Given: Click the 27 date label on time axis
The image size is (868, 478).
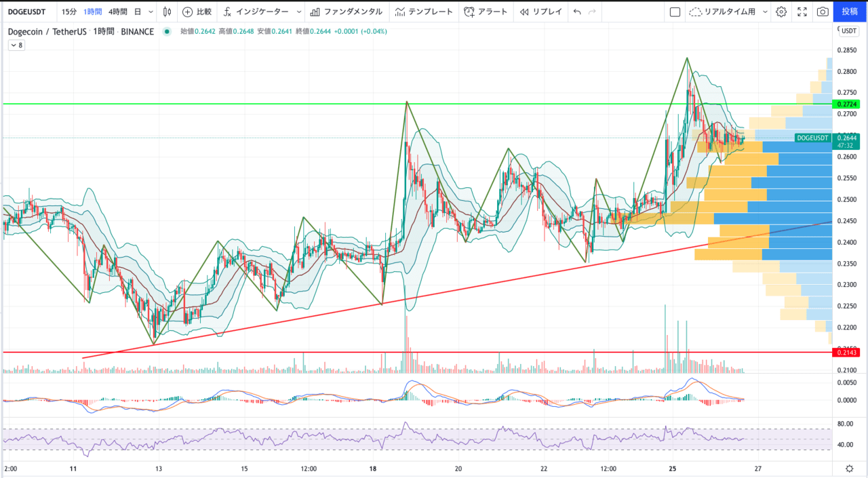Looking at the screenshot, I should pos(758,469).
